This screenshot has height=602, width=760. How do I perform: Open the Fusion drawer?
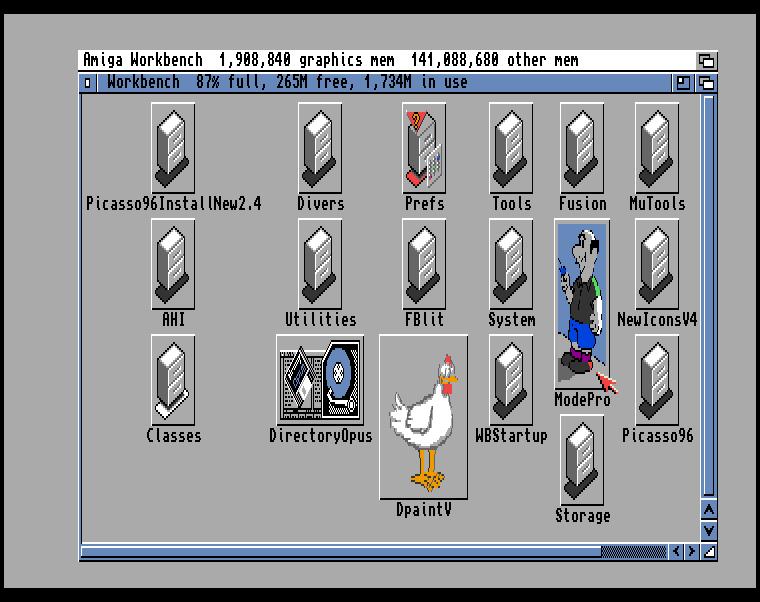tap(582, 148)
